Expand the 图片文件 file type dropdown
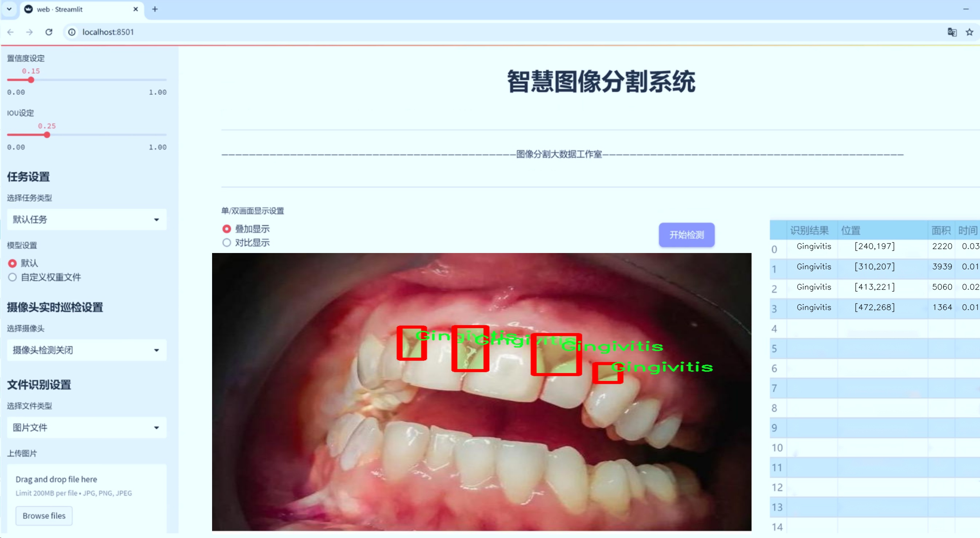 (x=87, y=427)
